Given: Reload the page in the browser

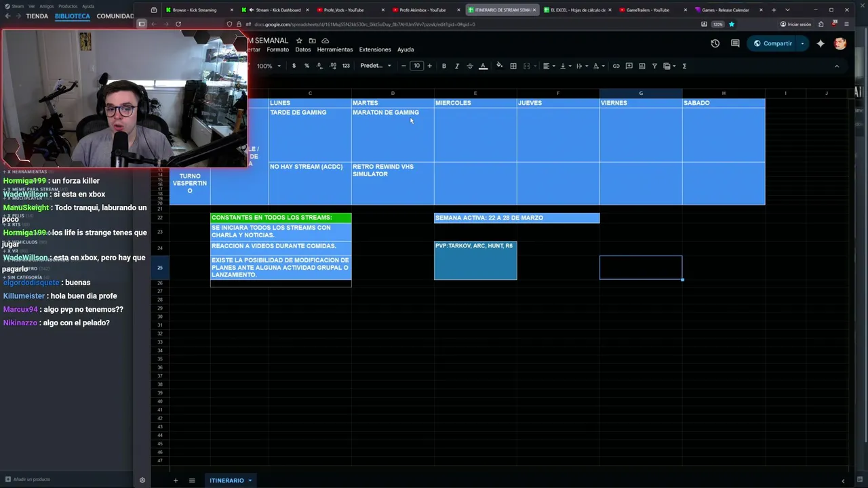Looking at the screenshot, I should pos(178,24).
